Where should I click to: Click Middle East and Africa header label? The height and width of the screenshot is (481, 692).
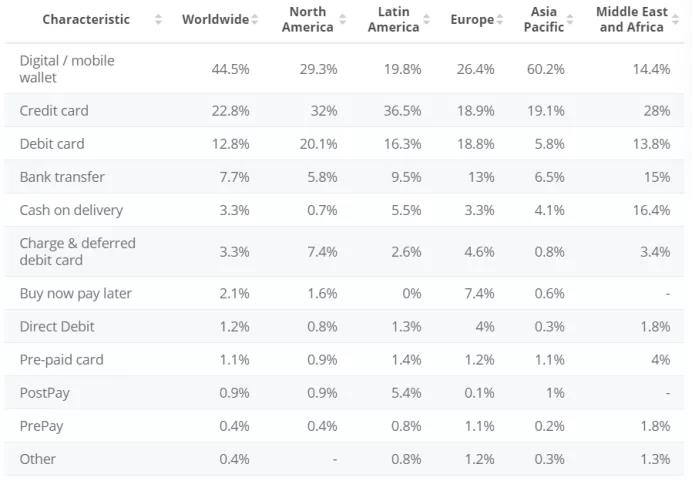631,20
